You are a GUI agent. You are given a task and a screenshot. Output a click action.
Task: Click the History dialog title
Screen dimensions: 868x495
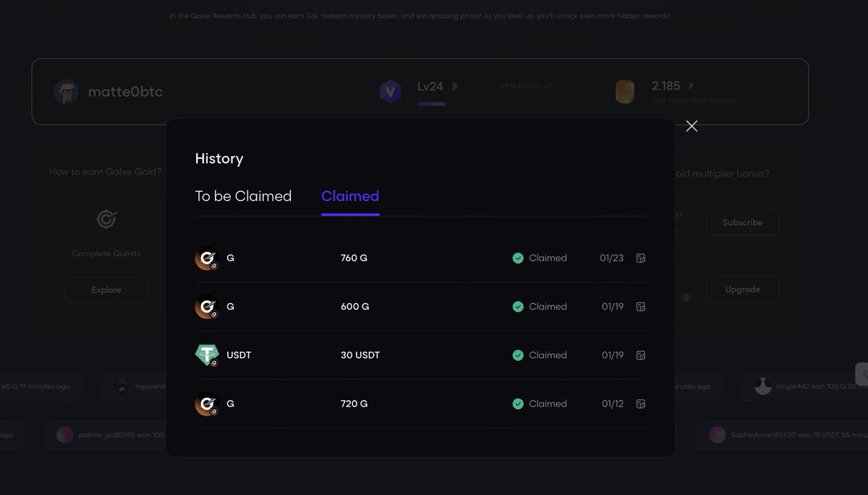(219, 158)
